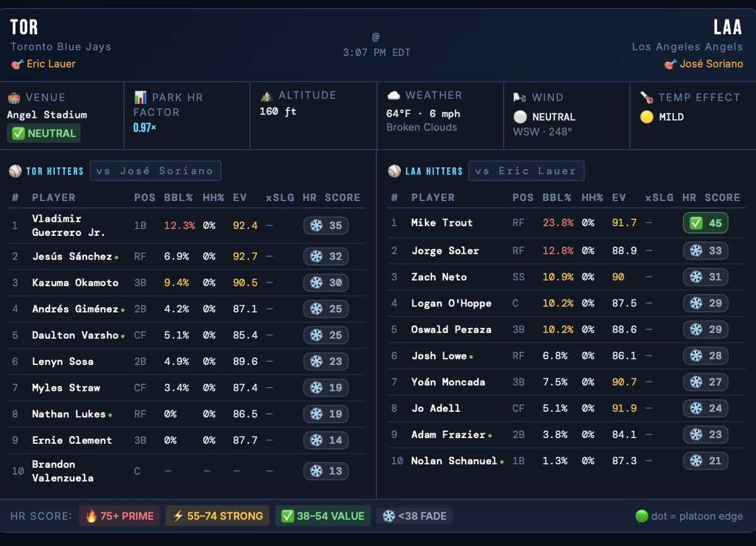This screenshot has height=546, width=756.
Task: Select the 55–74 STRONG legend badge
Action: coord(218,516)
